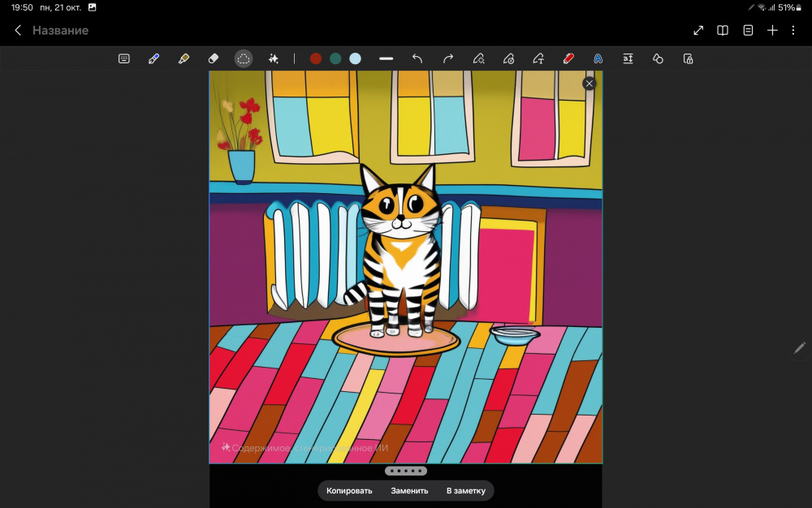Open the three-dot more options menu
Image resolution: width=812 pixels, height=508 pixels.
point(793,31)
